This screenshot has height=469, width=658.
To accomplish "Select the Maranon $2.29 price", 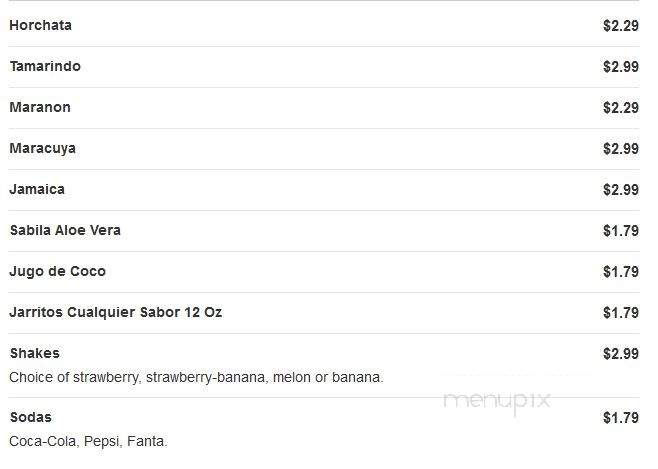I will (x=621, y=108).
